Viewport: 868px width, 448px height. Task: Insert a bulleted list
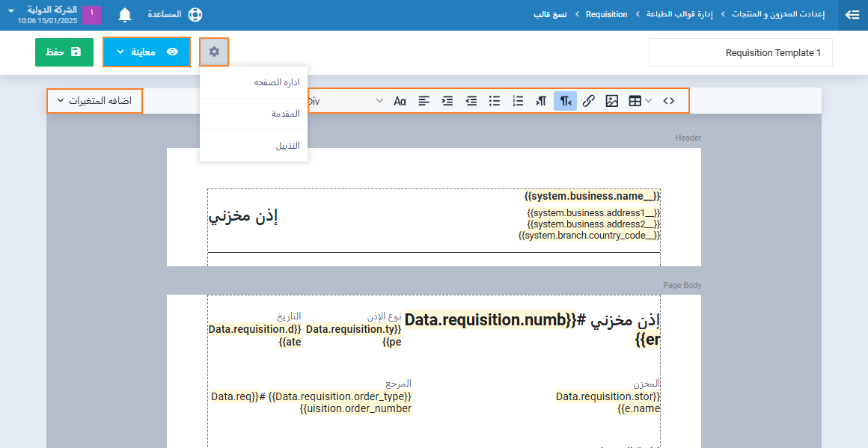(x=495, y=101)
